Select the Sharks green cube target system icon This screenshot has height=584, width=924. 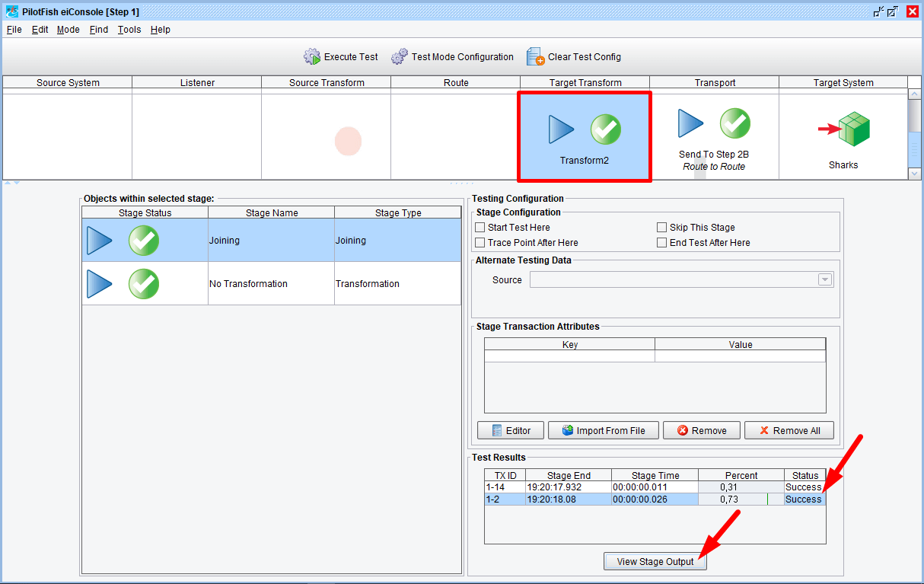point(852,129)
